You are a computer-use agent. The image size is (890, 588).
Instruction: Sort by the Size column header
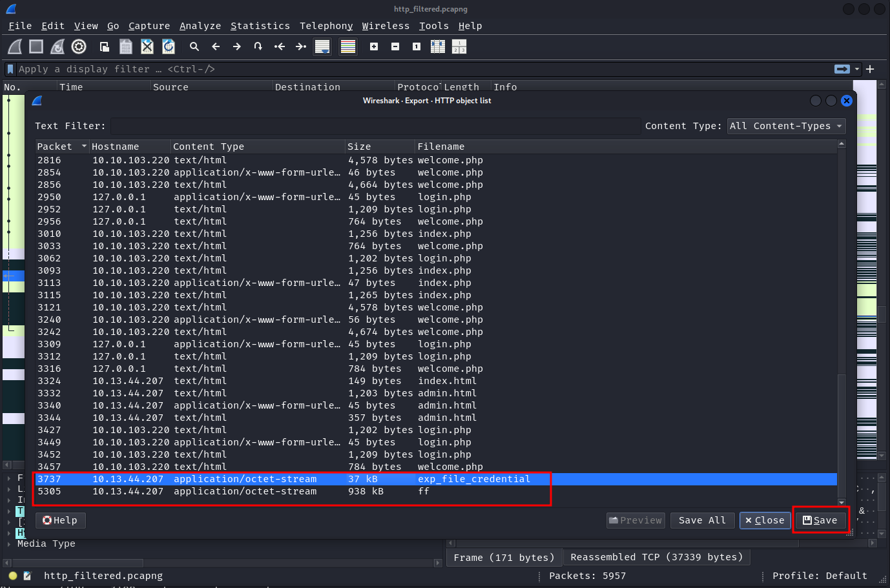click(379, 147)
